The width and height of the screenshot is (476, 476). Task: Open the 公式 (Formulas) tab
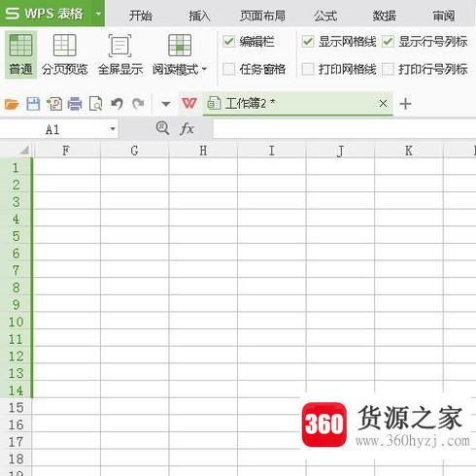[x=325, y=16]
